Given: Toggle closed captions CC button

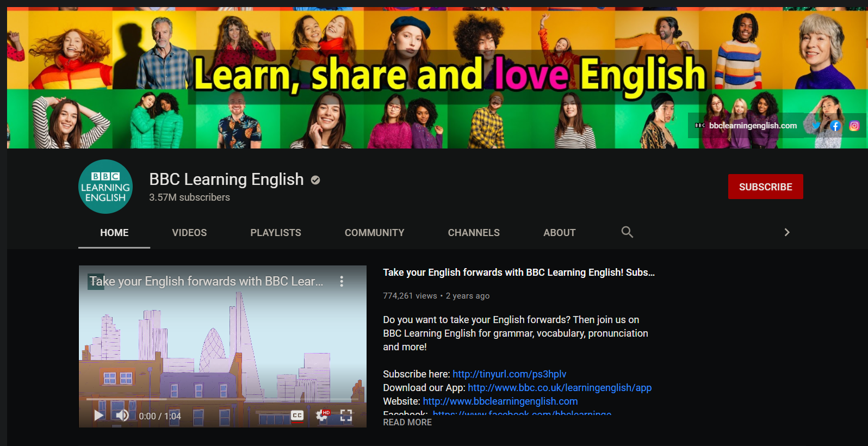Looking at the screenshot, I should [x=297, y=416].
